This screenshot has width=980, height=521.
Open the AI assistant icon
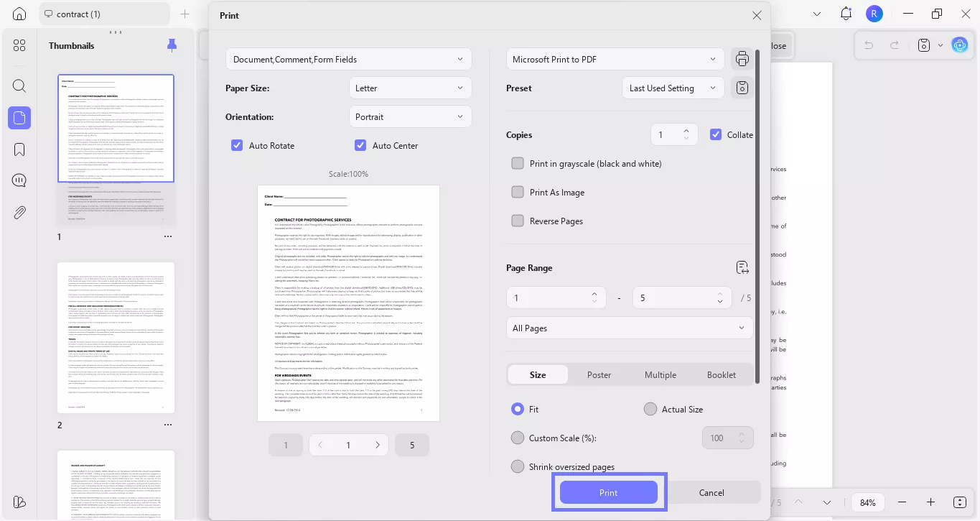960,45
